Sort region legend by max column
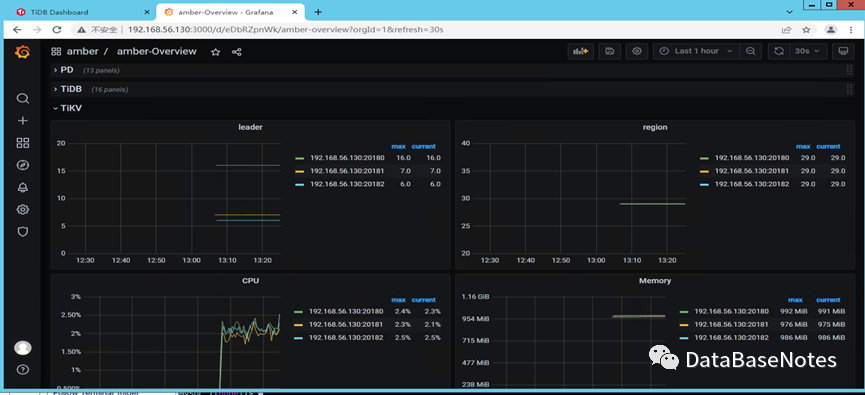This screenshot has width=865, height=395. pos(803,146)
